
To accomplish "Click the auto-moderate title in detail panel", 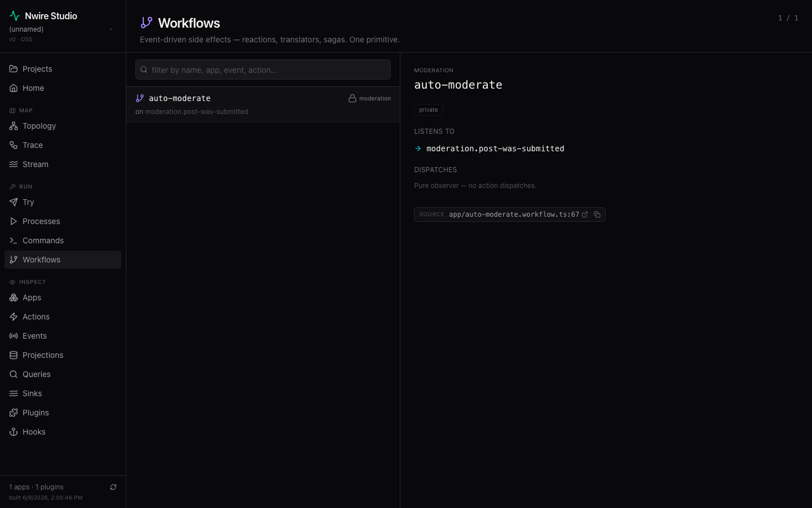I will click(458, 85).
